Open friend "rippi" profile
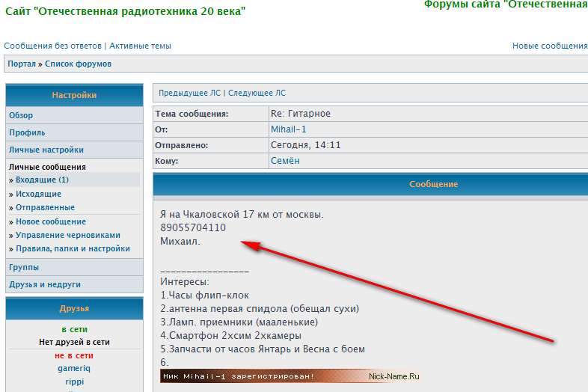The width and height of the screenshot is (588, 392). click(x=74, y=382)
